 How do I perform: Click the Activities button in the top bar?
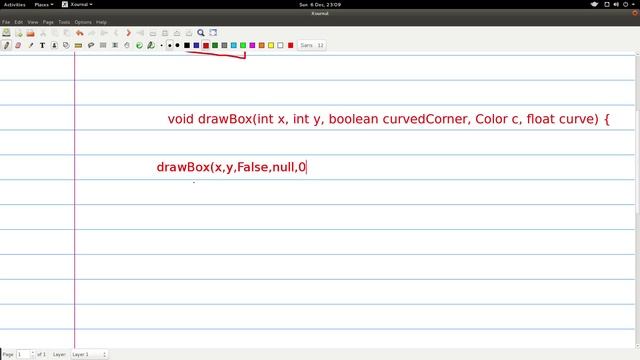[x=15, y=4]
